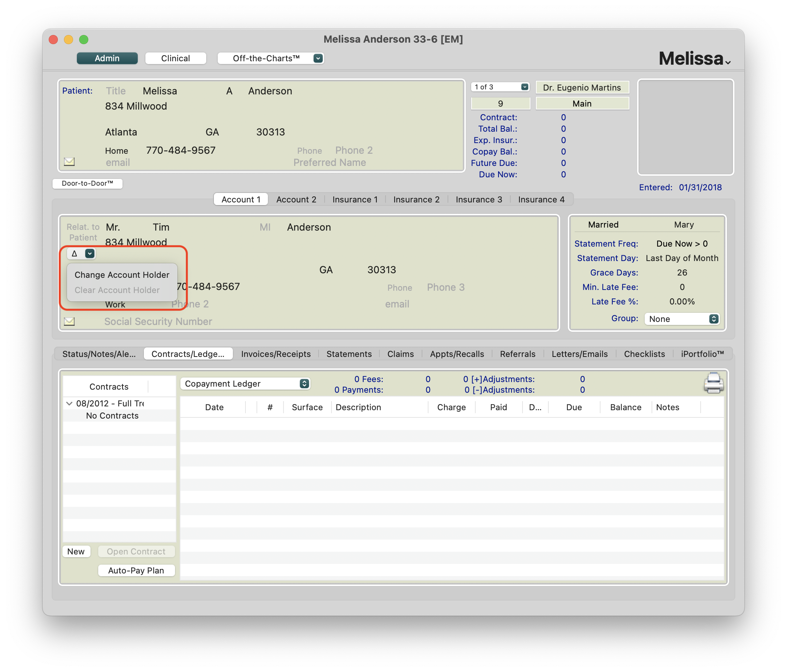Click the Door-to-Door button
Image resolution: width=787 pixels, height=672 pixels.
(x=88, y=183)
